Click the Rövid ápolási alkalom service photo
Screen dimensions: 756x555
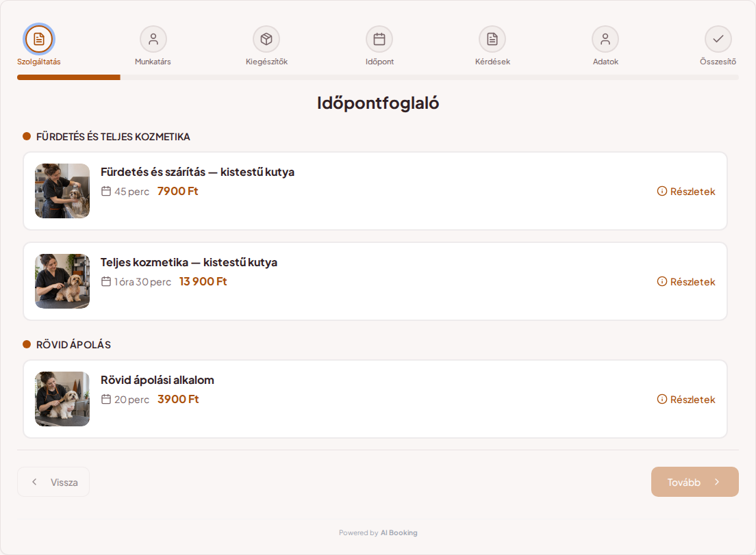(62, 399)
